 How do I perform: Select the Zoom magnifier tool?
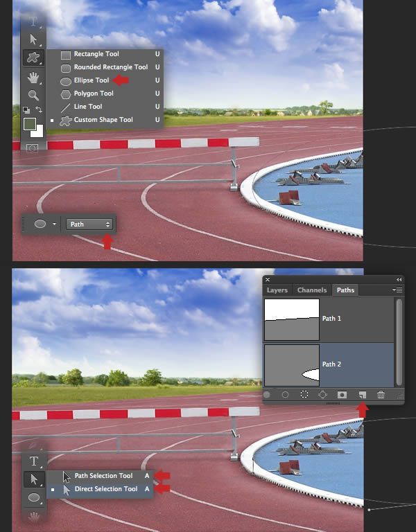pyautogui.click(x=33, y=95)
